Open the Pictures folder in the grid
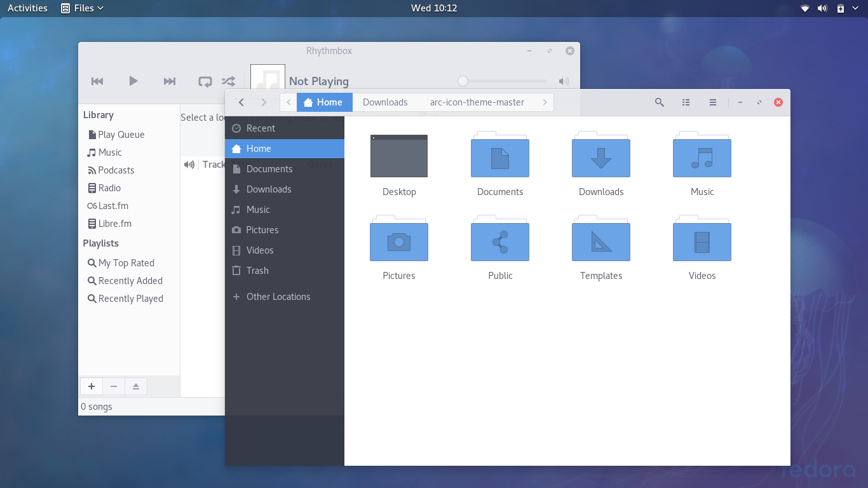 (x=398, y=240)
